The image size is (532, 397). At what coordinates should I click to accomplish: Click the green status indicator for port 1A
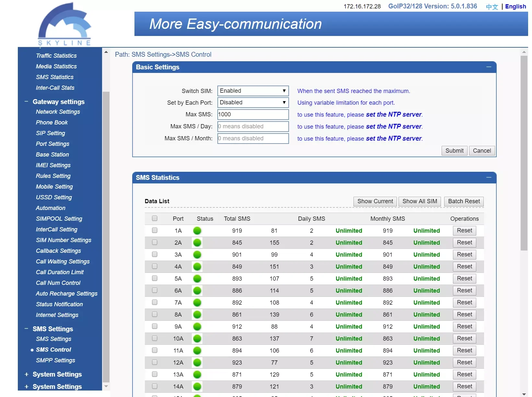[197, 231]
